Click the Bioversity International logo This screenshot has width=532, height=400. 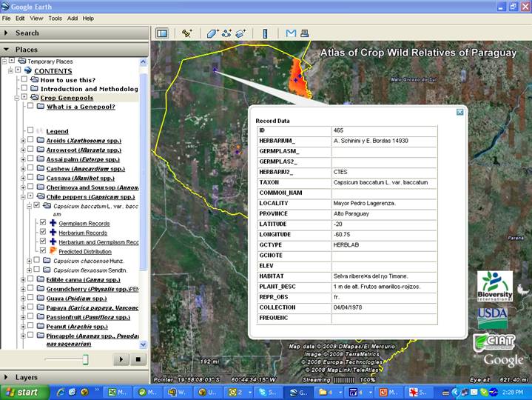tap(495, 286)
